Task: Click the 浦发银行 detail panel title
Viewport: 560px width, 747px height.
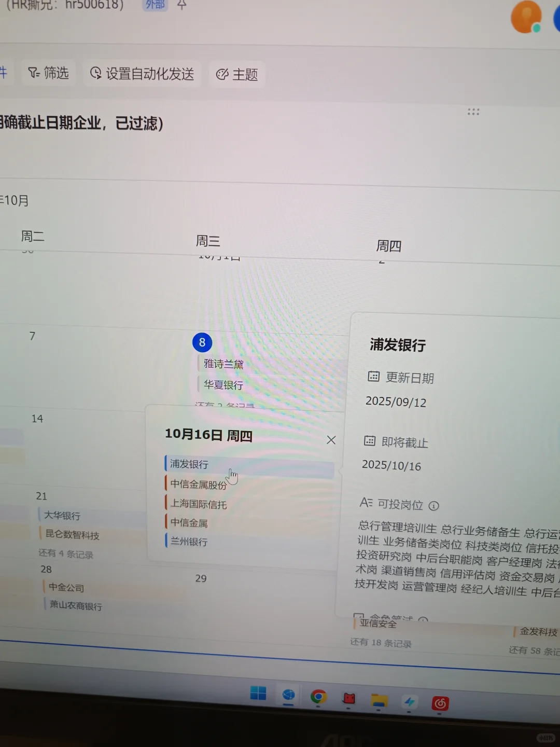Action: tap(398, 344)
